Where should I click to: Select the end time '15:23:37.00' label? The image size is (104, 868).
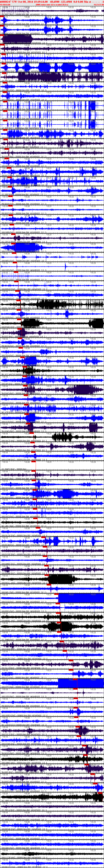pos(99,5)
